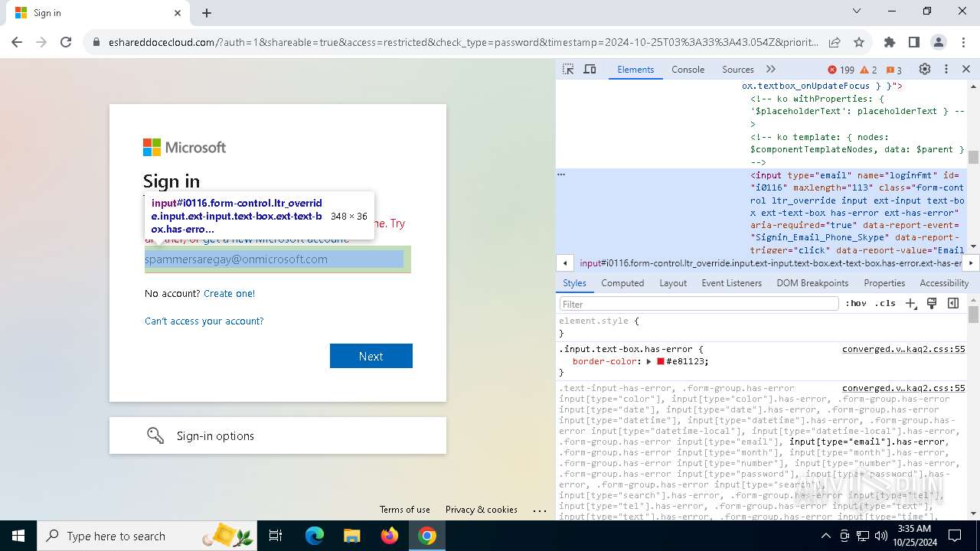The image size is (980, 551).
Task: Focus the styles Filter field
Action: 699,304
